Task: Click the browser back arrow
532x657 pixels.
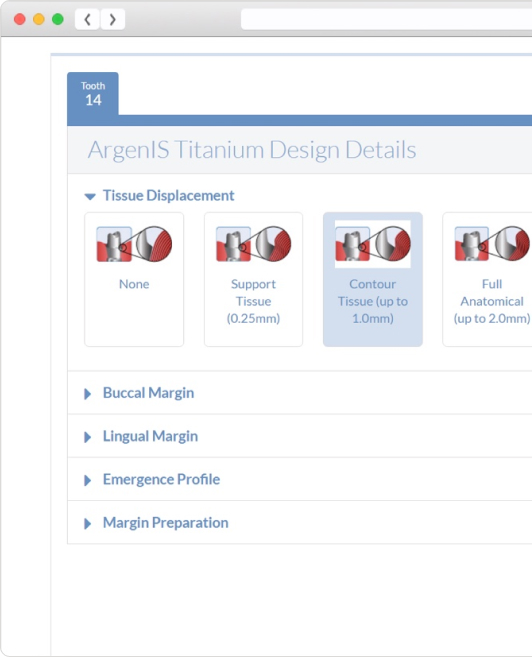Action: [x=87, y=19]
